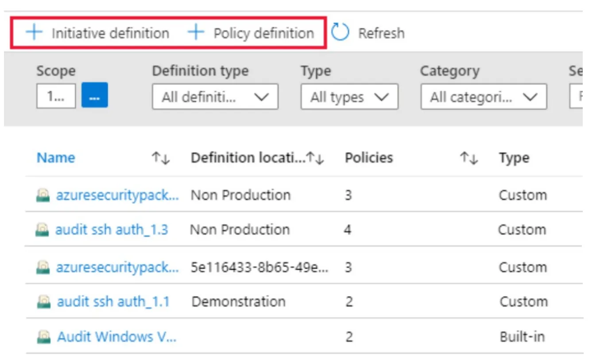Open the audit ssh auth_1.3 initiative link

point(112,230)
